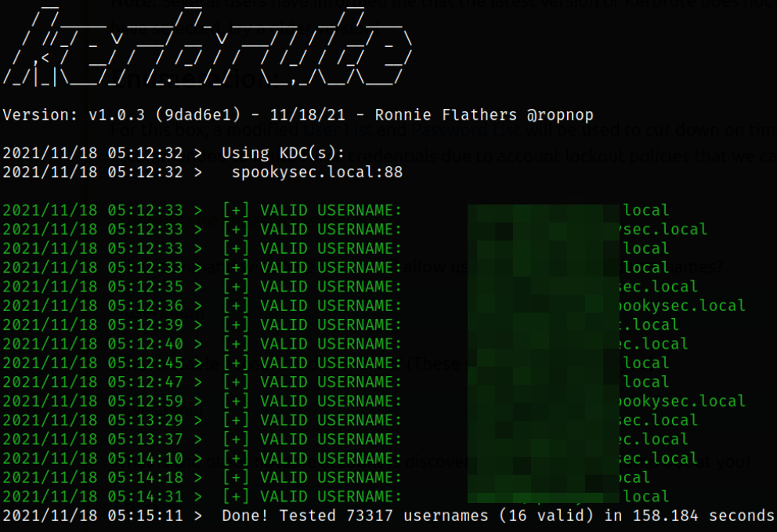Click the timestamp "05:12:59"
The width and height of the screenshot is (777, 532).
pyautogui.click(x=145, y=401)
